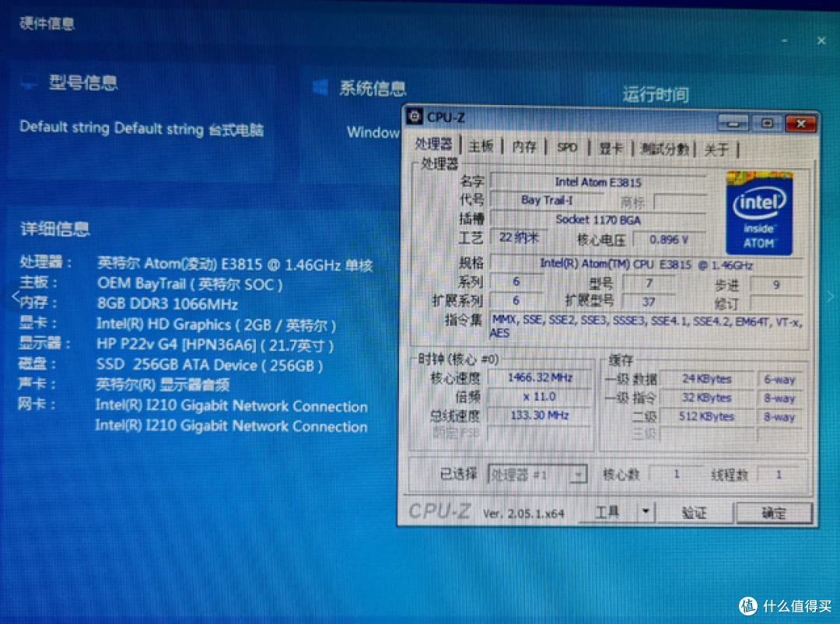
Task: Click the graphics row Intel(R) HD Graphics
Action: point(216,324)
